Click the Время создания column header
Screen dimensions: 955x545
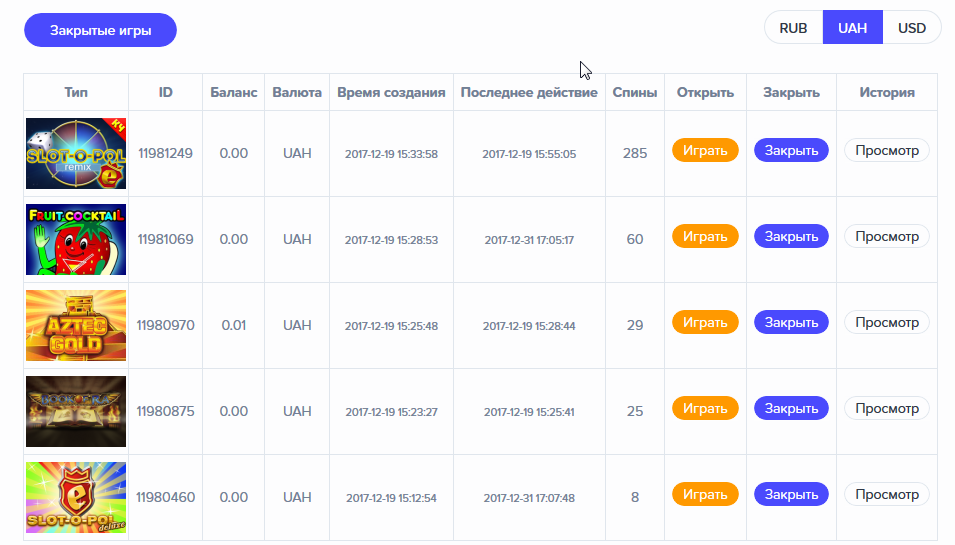click(391, 92)
